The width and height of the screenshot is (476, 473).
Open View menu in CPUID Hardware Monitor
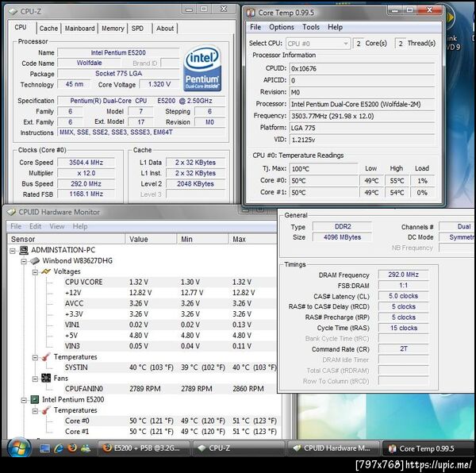(57, 226)
